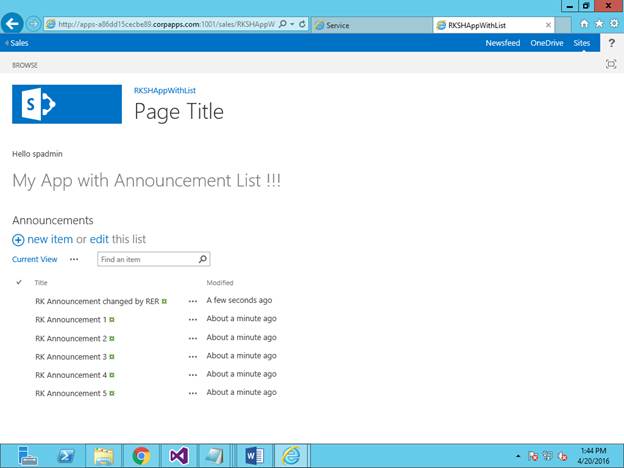The width and height of the screenshot is (624, 468).
Task: Sort by the Title column header
Action: 41,283
